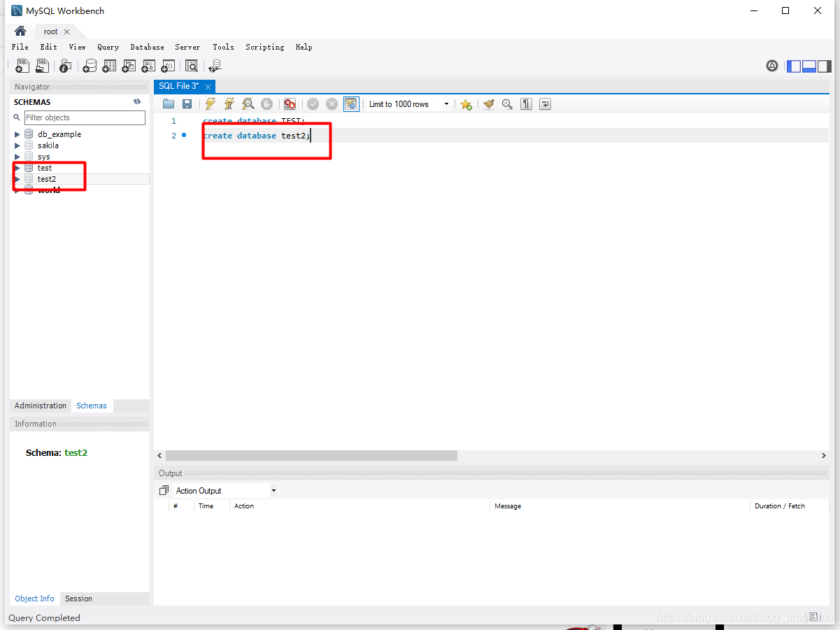Copy output icon beside Action Output

pyautogui.click(x=164, y=491)
